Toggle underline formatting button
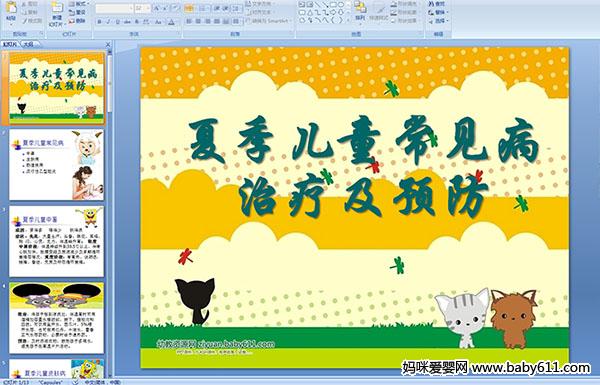600x385 pixels. tap(117, 22)
